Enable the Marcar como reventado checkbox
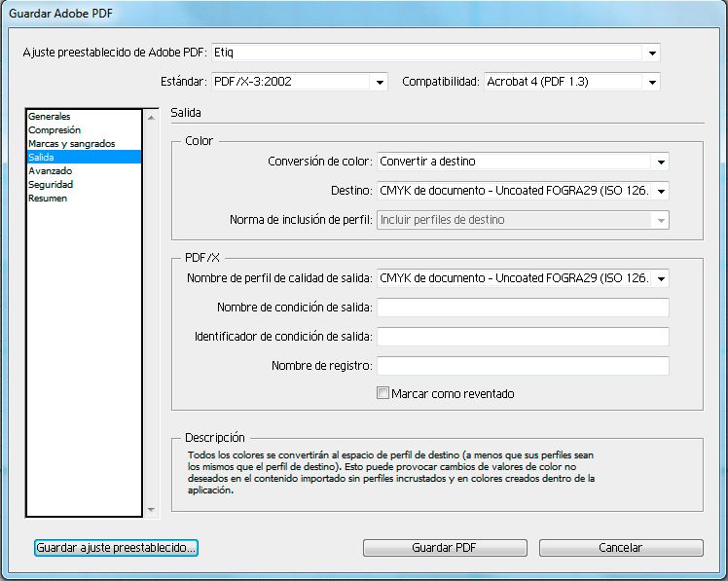The width and height of the screenshot is (728, 581). [x=383, y=394]
